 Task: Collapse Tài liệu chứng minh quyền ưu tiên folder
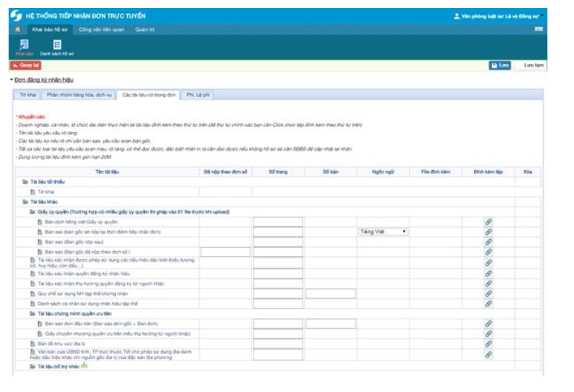[32, 314]
